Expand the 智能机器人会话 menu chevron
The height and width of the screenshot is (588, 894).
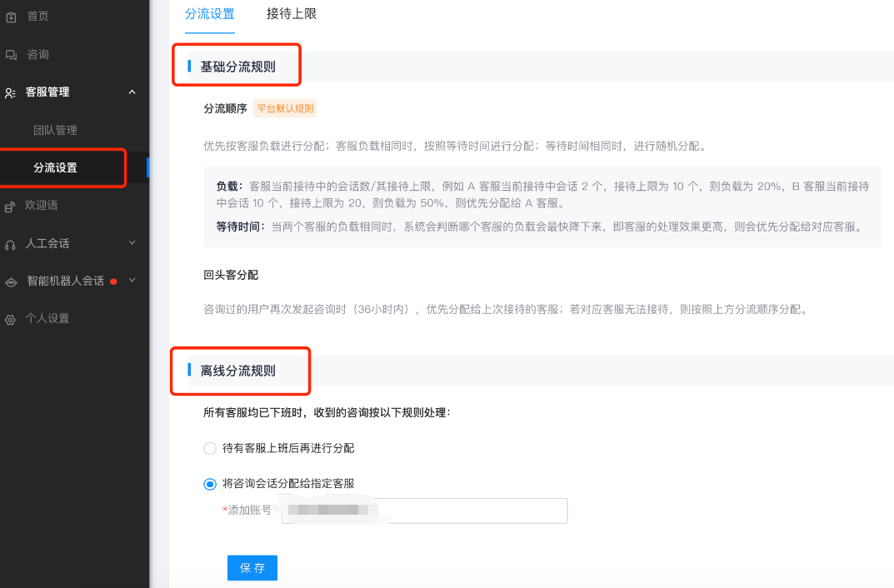132,281
